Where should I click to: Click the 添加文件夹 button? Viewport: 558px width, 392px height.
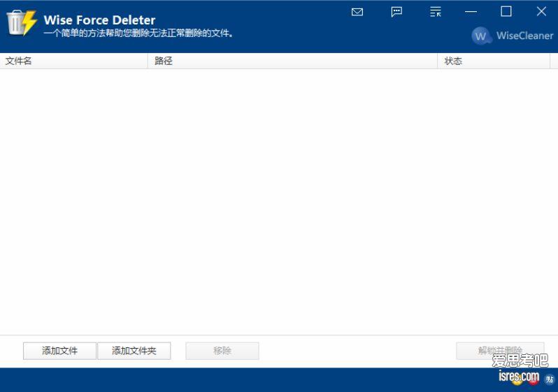click(134, 351)
